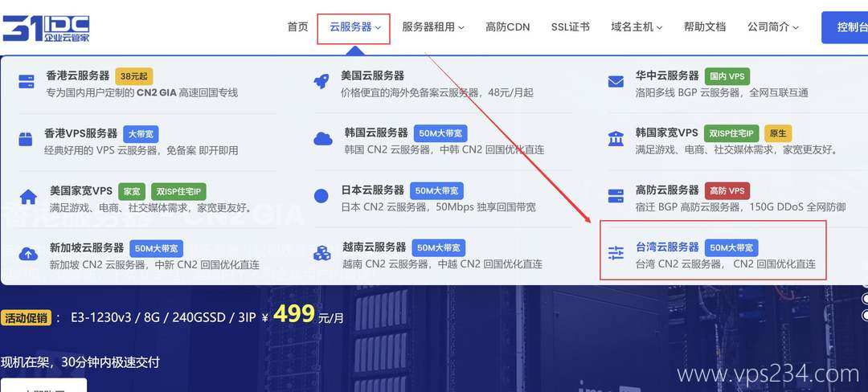The width and height of the screenshot is (868, 392).
Task: Open 美国家宽VPS link
Action: [x=81, y=191]
